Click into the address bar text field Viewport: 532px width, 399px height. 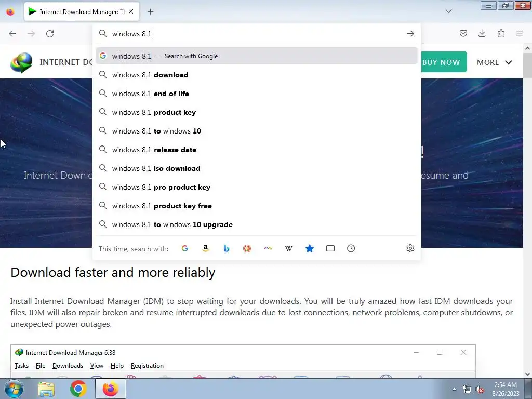256,34
